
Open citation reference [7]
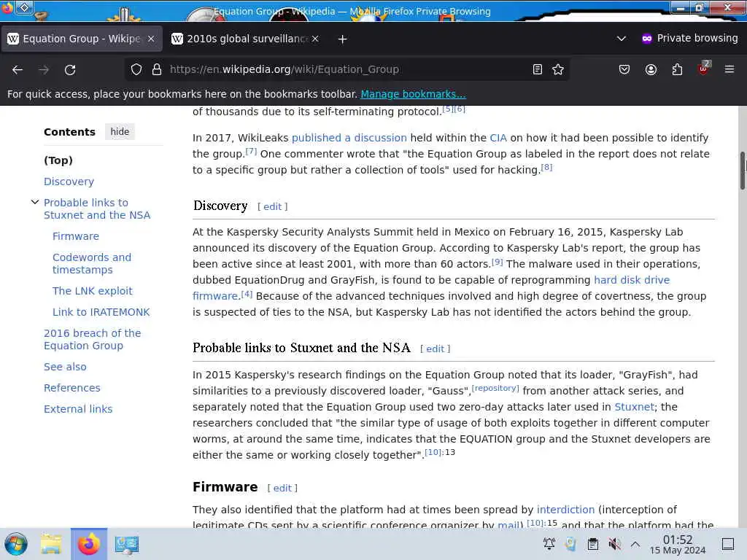pos(251,151)
